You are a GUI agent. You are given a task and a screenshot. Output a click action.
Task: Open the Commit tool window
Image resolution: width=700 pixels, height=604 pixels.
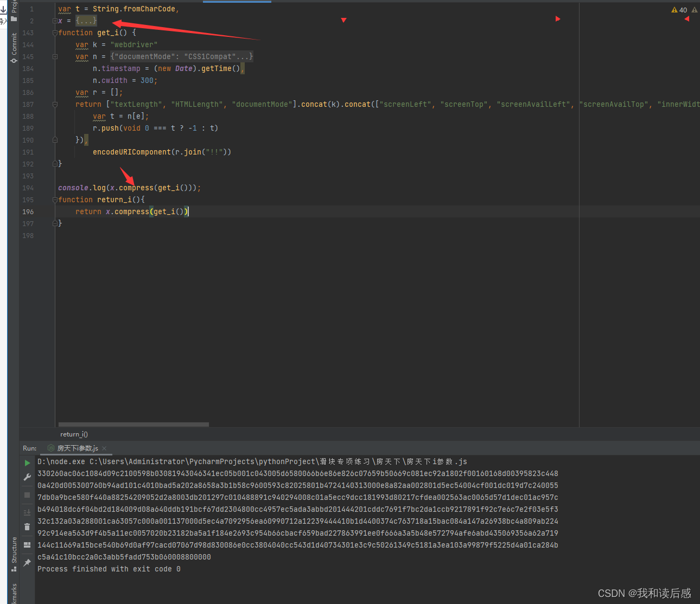14,48
